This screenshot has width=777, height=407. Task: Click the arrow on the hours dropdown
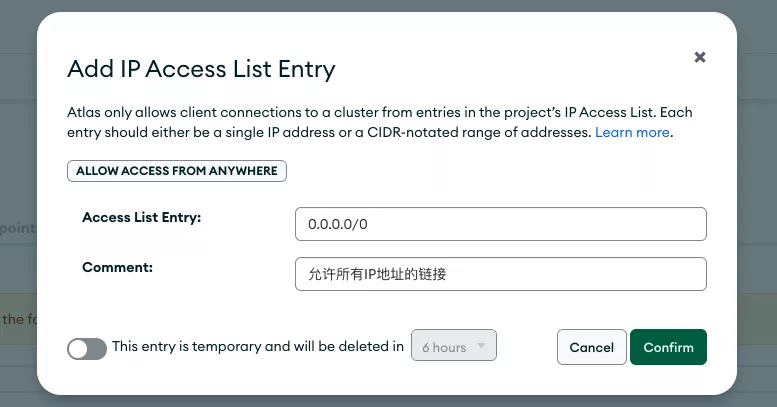click(x=481, y=346)
